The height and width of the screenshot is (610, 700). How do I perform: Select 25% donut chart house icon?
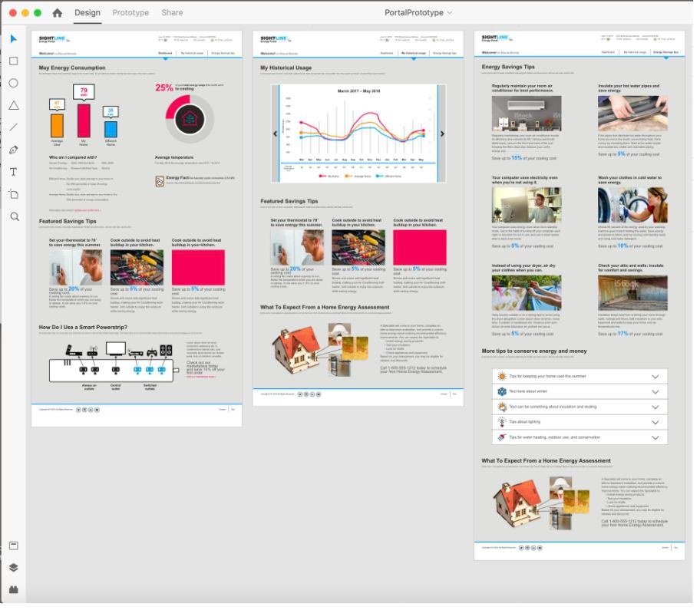192,120
